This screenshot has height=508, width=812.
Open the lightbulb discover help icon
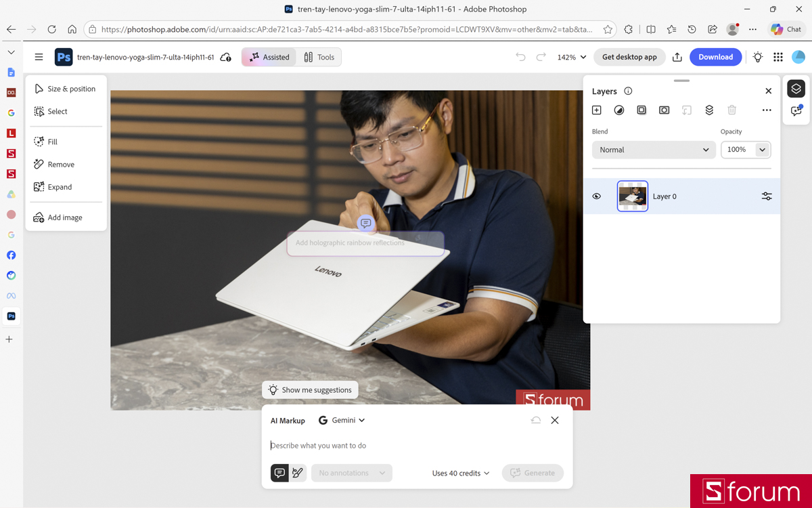(x=758, y=57)
